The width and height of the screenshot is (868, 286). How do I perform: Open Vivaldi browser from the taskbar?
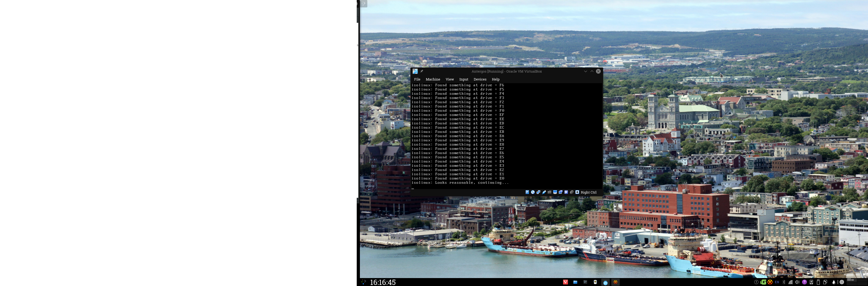566,282
